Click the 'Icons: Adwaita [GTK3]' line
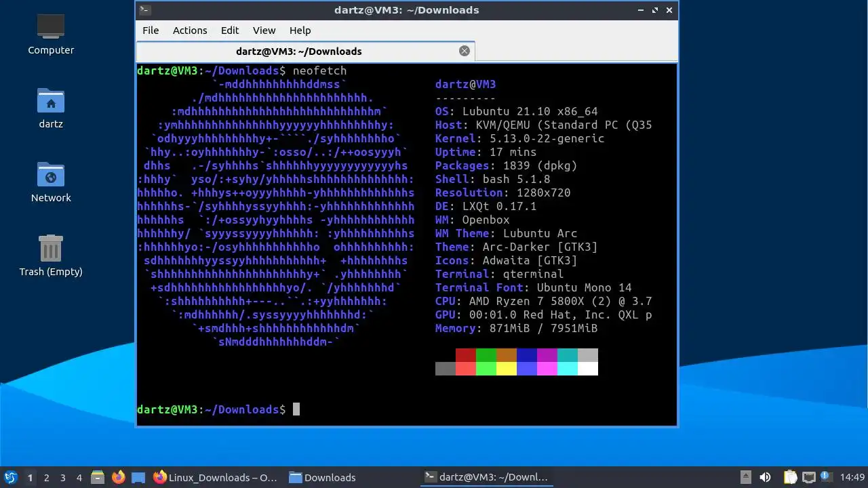This screenshot has width=868, height=488. [507, 260]
